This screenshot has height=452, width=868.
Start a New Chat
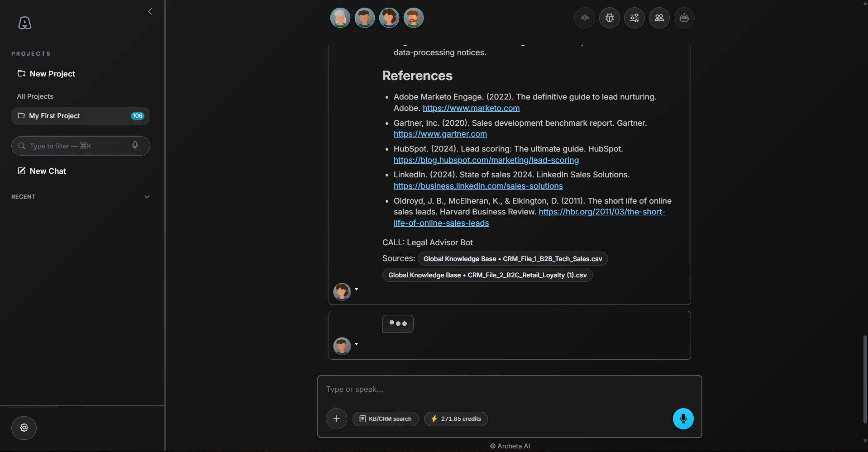[42, 171]
